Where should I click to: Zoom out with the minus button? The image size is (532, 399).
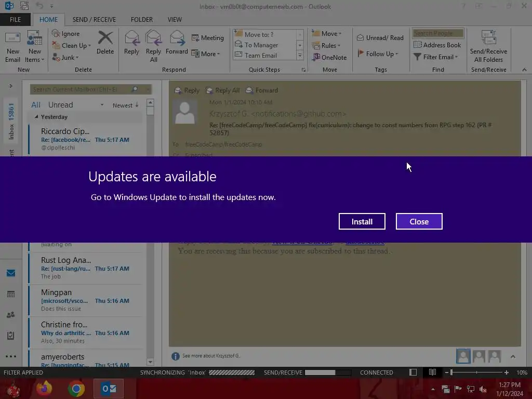(446, 372)
